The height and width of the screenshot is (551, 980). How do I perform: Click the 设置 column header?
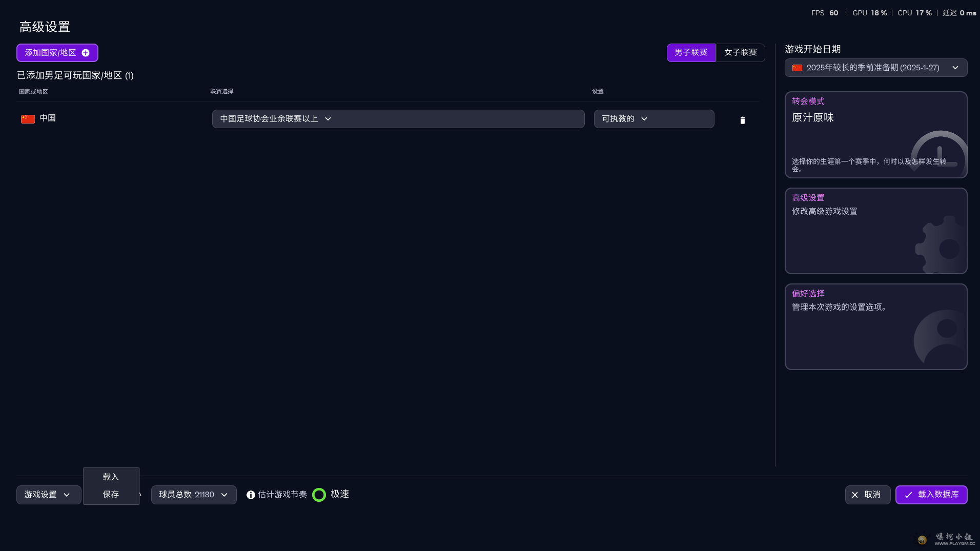point(598,91)
